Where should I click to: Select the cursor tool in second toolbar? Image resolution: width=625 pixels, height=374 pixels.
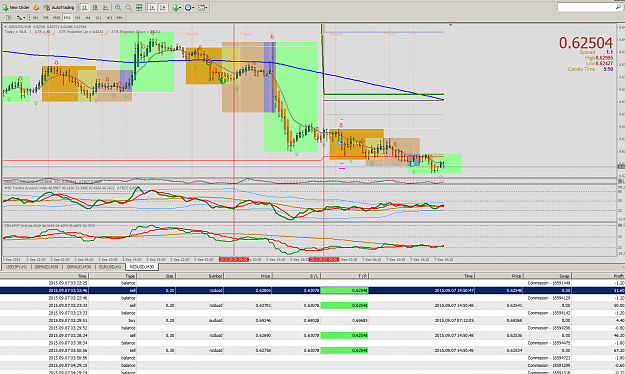[9, 18]
